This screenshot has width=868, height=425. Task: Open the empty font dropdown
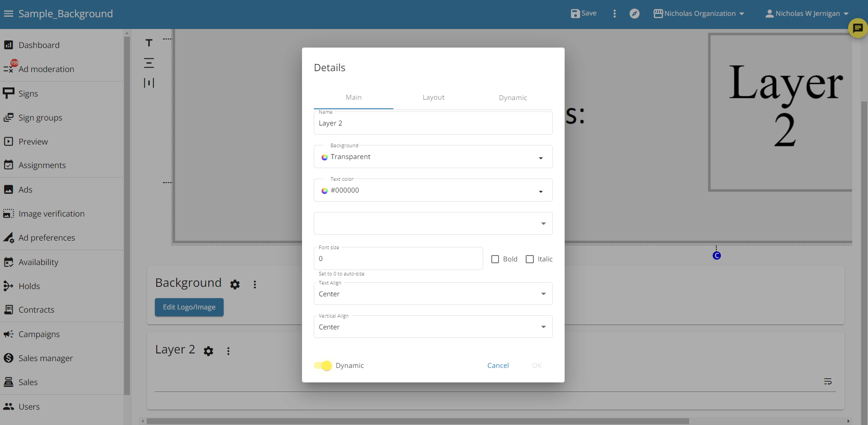pos(433,223)
